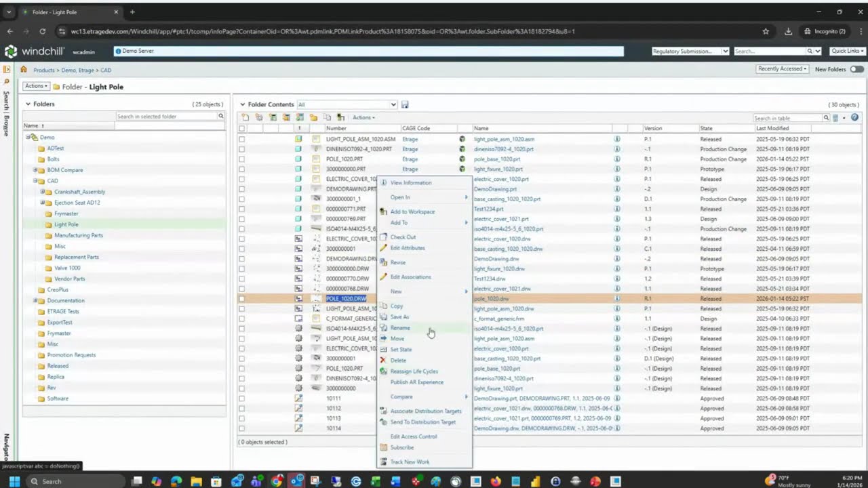This screenshot has width=868, height=488.
Task: Expand the Documentation folder node
Action: coord(35,300)
